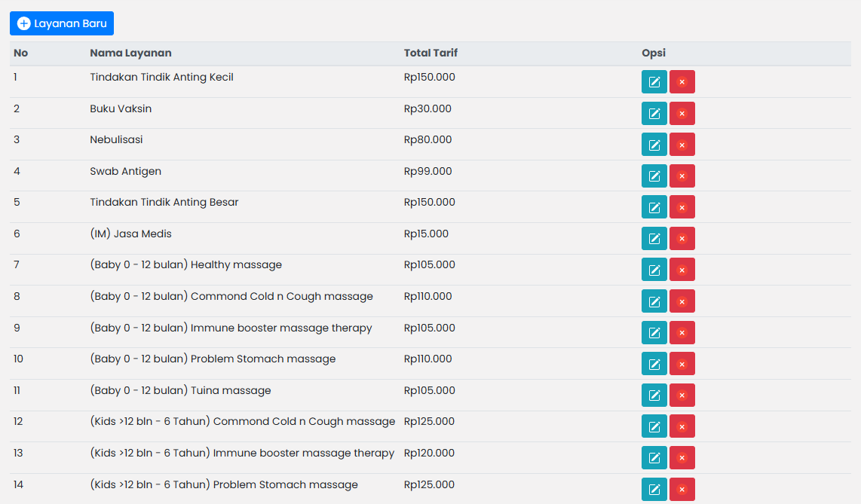Click the Nama Layanan column header

pos(130,53)
